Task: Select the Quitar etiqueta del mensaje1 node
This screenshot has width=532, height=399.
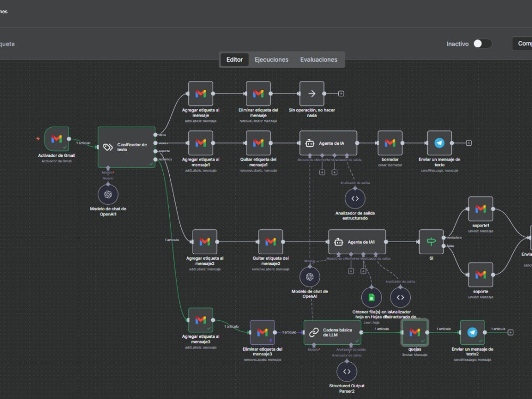Action: [x=258, y=143]
